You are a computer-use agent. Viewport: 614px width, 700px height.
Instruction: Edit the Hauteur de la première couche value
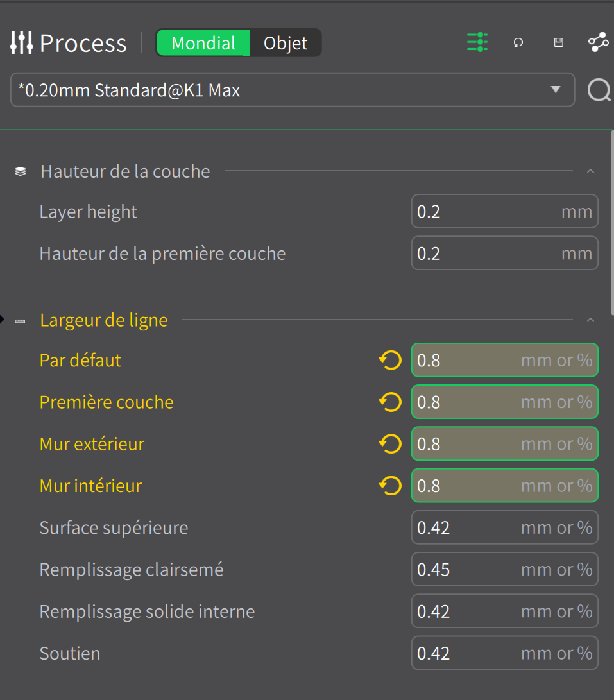(x=504, y=253)
